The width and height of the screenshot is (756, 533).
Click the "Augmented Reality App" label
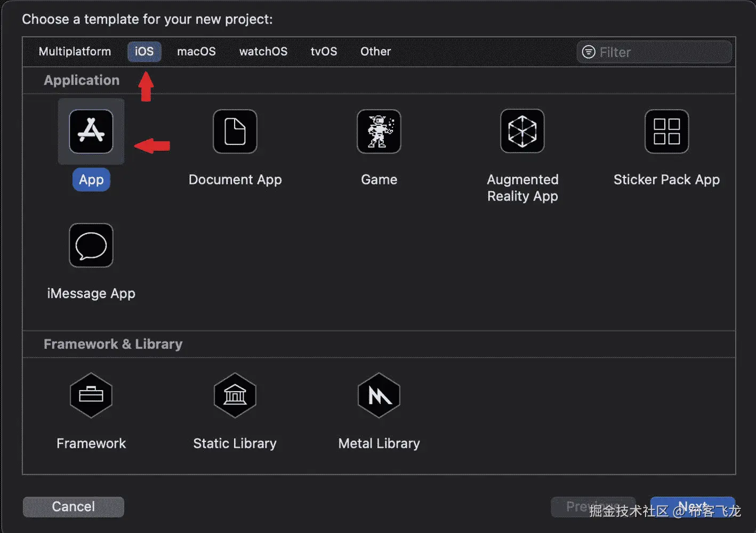pos(522,188)
